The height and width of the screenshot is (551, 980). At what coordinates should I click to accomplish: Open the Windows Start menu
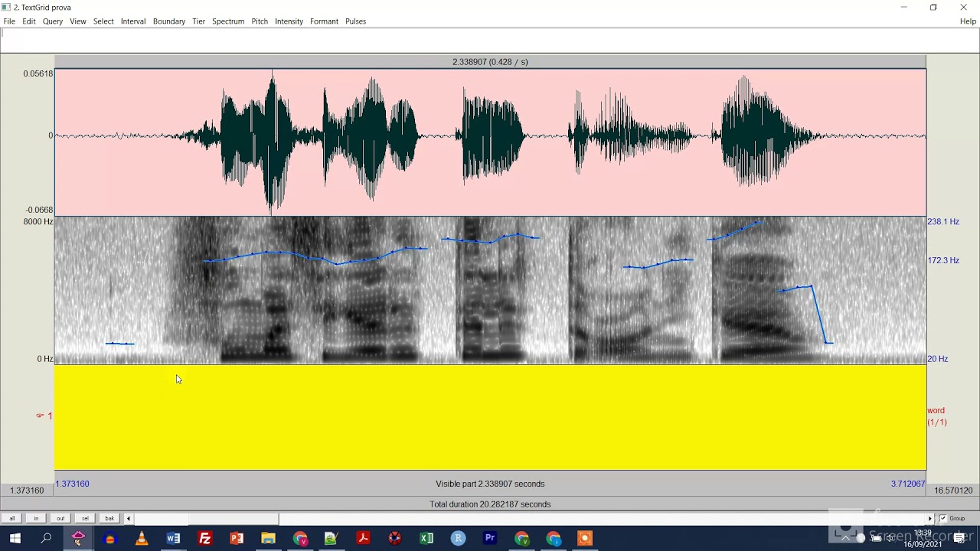point(15,539)
